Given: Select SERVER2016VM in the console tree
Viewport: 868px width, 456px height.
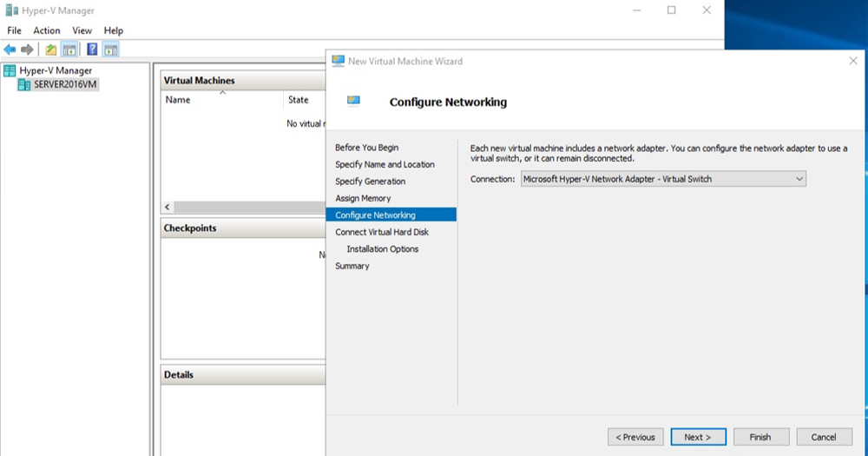Looking at the screenshot, I should pos(65,84).
